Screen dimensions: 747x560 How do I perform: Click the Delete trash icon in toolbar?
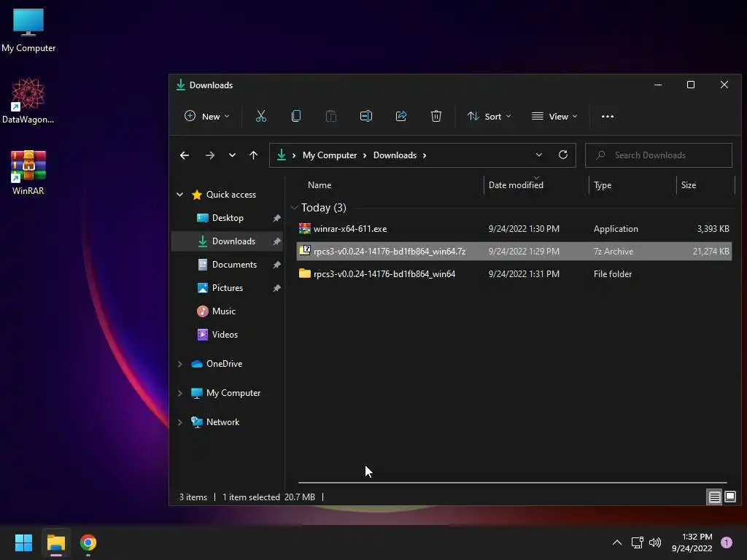tap(436, 116)
